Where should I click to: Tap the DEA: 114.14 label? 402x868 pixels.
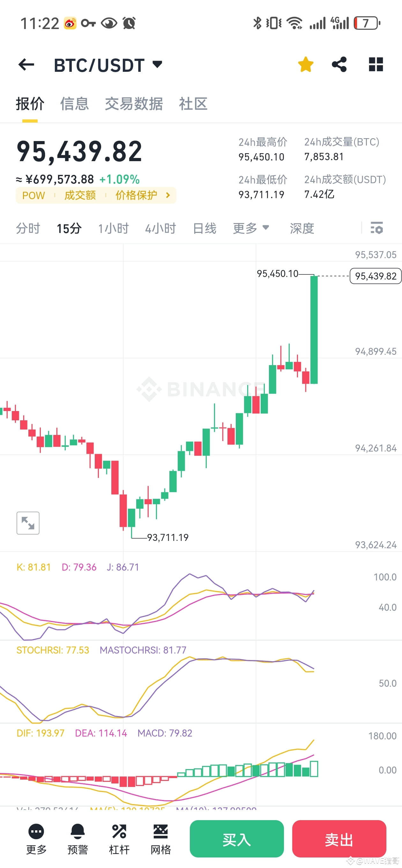101,733
